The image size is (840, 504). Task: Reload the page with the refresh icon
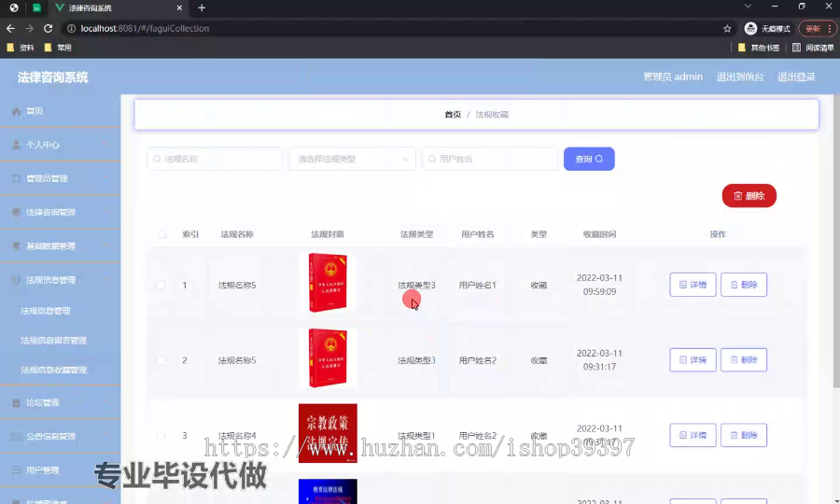[x=49, y=28]
